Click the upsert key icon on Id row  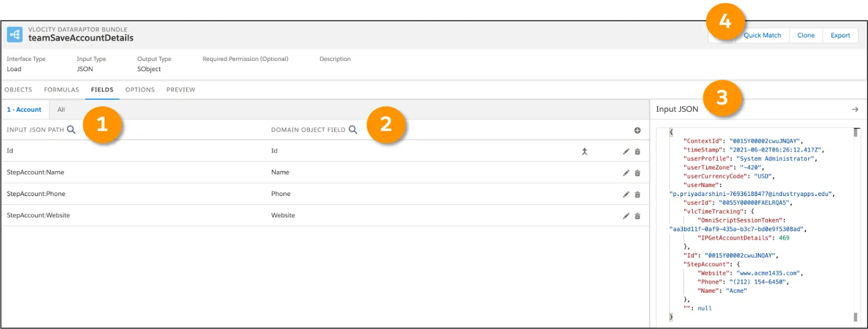[584, 151]
